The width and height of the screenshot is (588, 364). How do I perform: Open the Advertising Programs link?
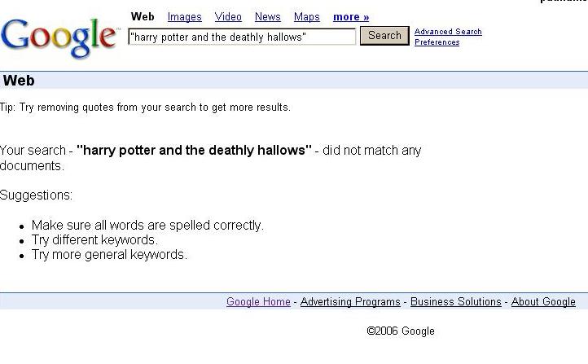350,301
